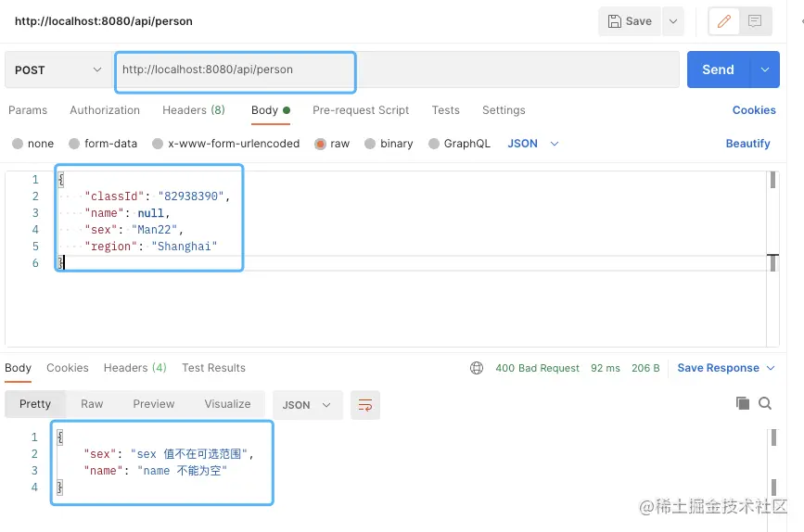This screenshot has width=804, height=532.
Task: Open the Settings tab
Action: tap(504, 110)
